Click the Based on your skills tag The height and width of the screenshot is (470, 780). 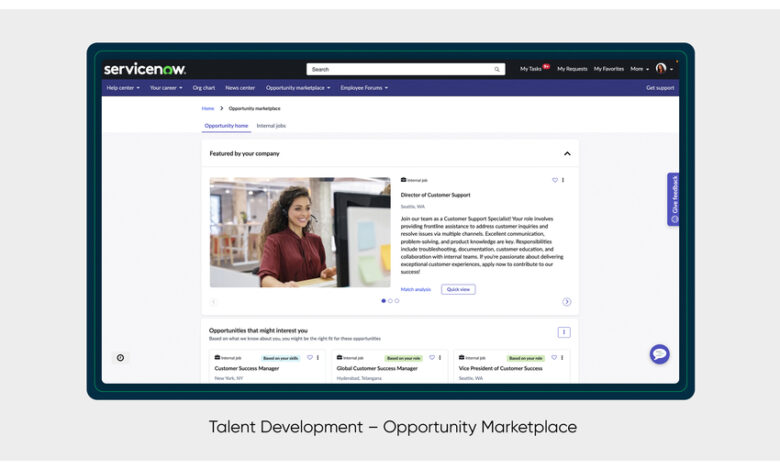coord(281,358)
